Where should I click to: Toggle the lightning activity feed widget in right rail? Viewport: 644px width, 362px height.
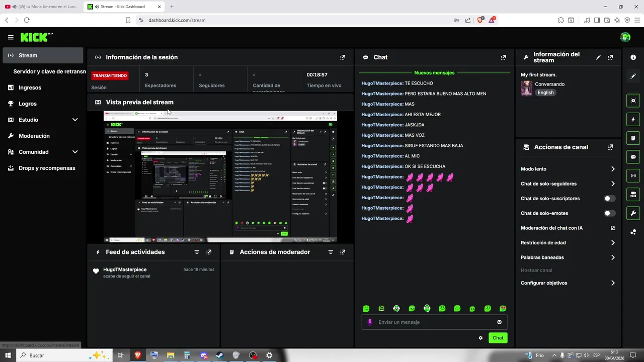pyautogui.click(x=633, y=119)
